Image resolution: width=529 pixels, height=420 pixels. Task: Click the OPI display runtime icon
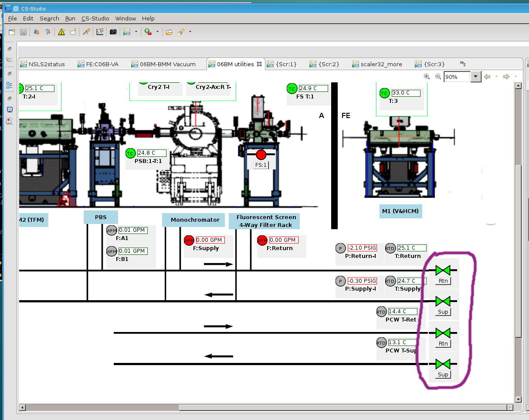click(127, 32)
